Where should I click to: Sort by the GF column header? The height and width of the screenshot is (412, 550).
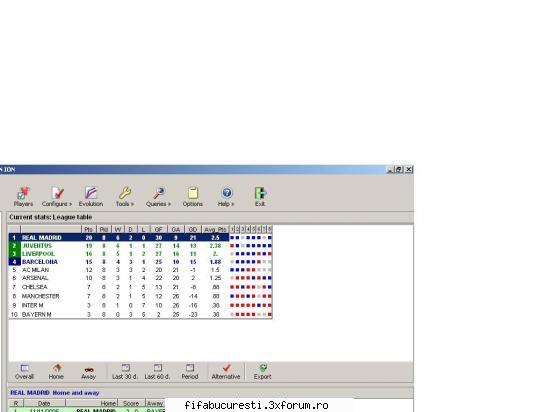(159, 229)
